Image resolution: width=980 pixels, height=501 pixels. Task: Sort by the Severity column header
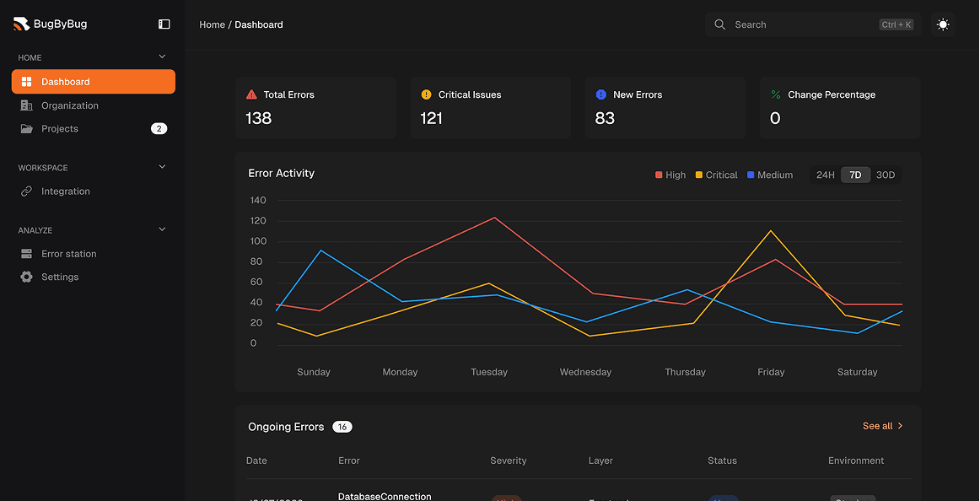point(508,461)
